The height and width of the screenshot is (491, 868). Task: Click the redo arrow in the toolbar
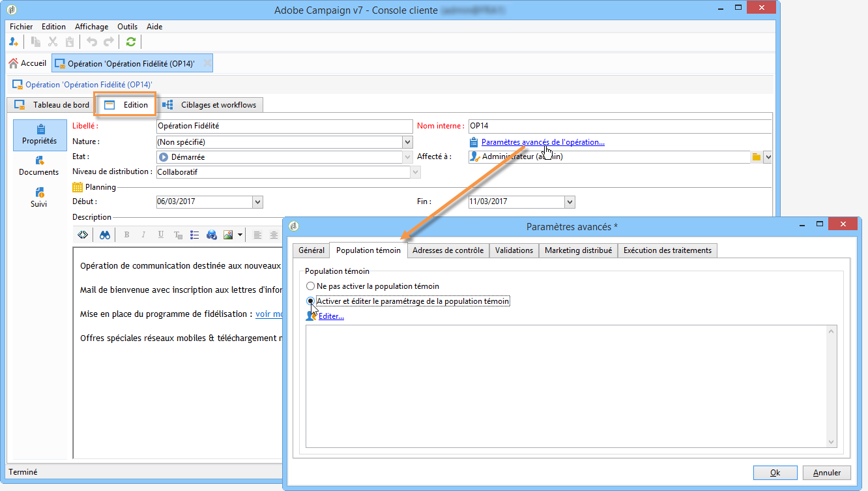pyautogui.click(x=109, y=42)
